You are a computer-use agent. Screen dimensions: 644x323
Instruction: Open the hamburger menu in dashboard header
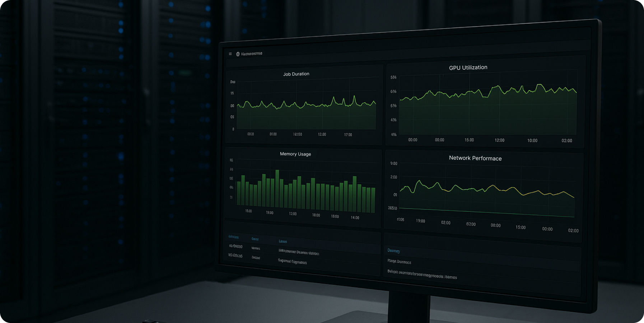[230, 54]
